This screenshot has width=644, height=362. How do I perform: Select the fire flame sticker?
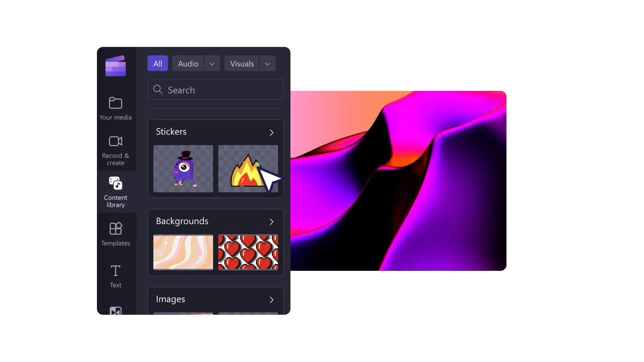click(248, 168)
